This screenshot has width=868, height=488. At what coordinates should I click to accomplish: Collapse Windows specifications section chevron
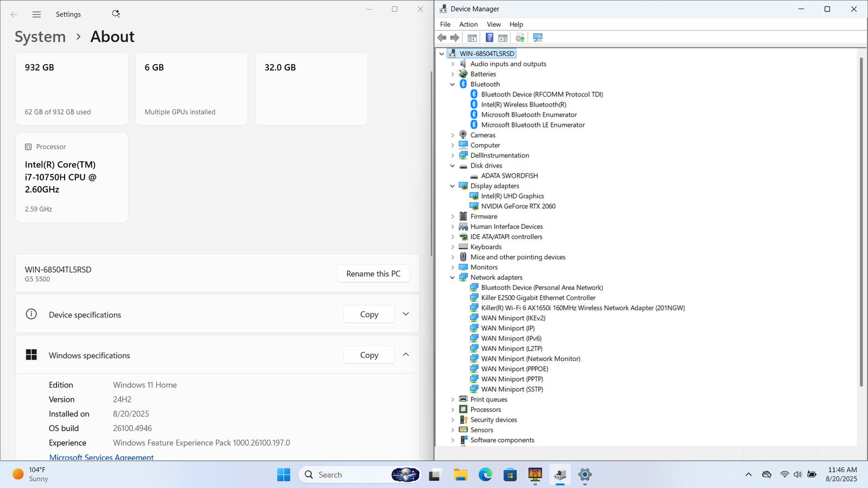pos(406,355)
